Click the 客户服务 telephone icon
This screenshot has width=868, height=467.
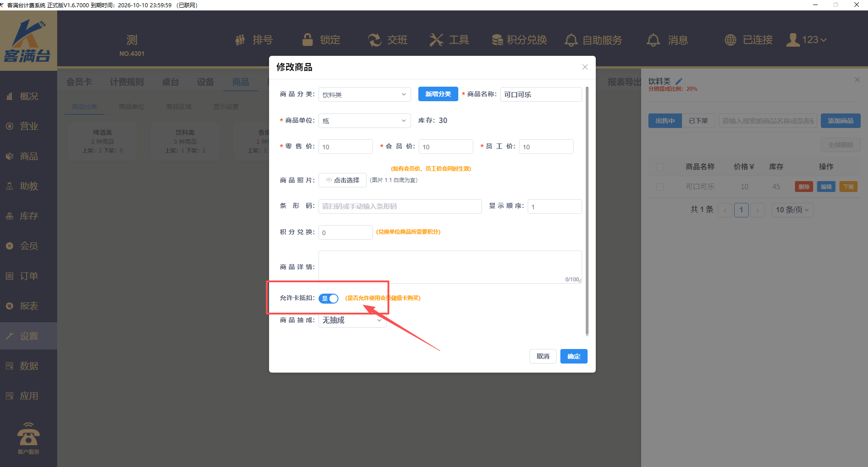tap(28, 435)
